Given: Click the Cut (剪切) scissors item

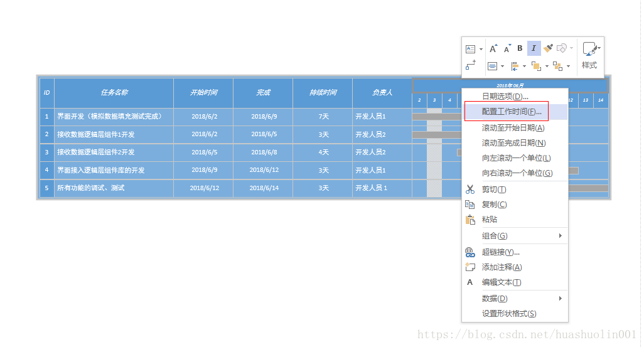Looking at the screenshot, I should tap(493, 190).
